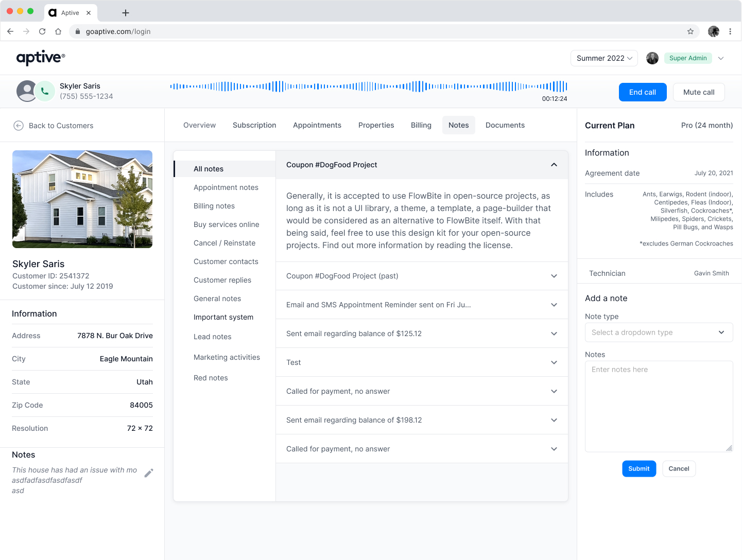The width and height of the screenshot is (742, 560).
Task: Open the Summer 2022 season dropdown
Action: (604, 58)
